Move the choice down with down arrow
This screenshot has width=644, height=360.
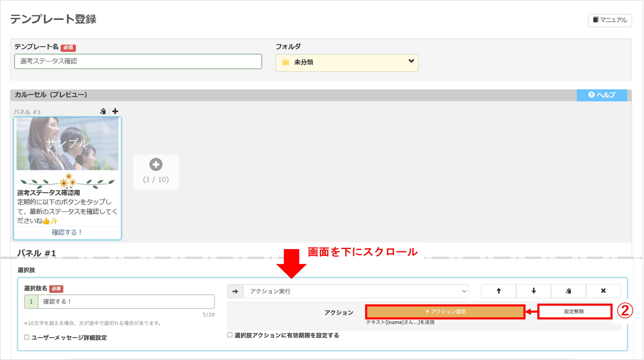coord(534,291)
